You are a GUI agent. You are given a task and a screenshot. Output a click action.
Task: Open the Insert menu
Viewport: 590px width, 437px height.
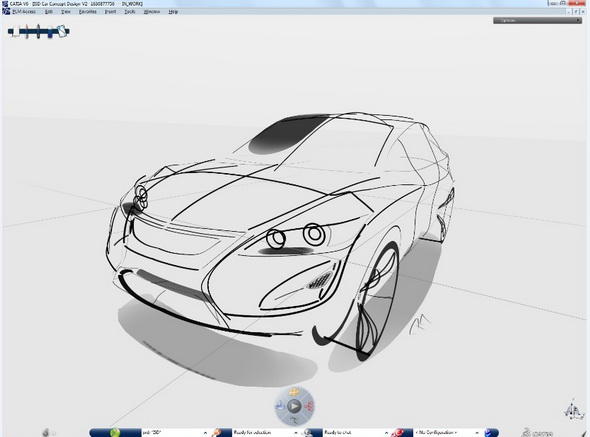click(110, 12)
